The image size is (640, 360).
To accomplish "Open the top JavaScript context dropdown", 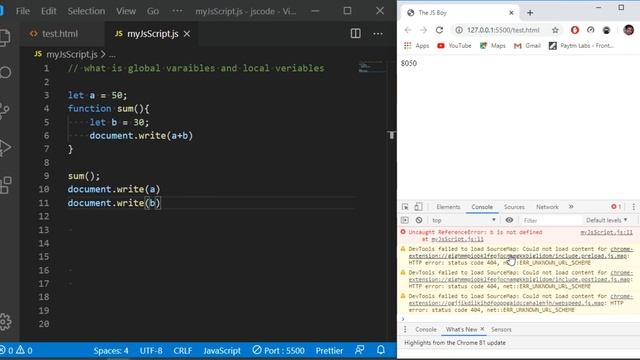I will [464, 220].
